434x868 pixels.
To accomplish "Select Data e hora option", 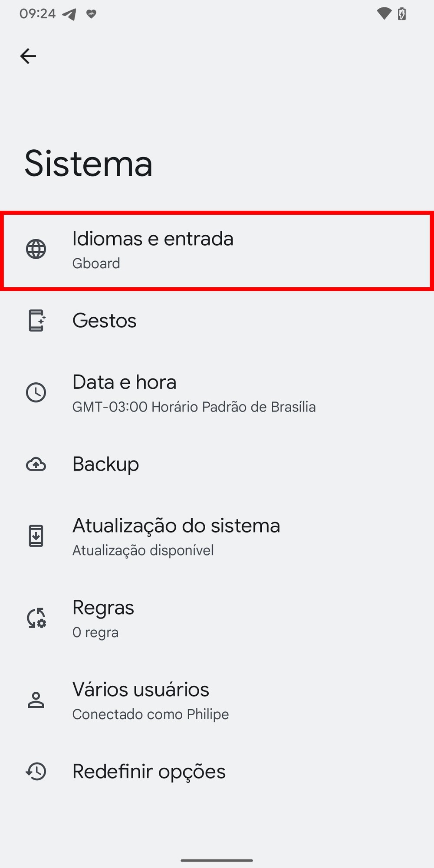I will click(125, 382).
